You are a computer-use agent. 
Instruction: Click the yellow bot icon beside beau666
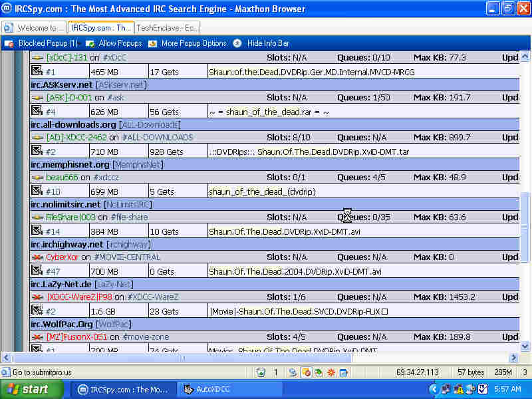[x=37, y=178]
